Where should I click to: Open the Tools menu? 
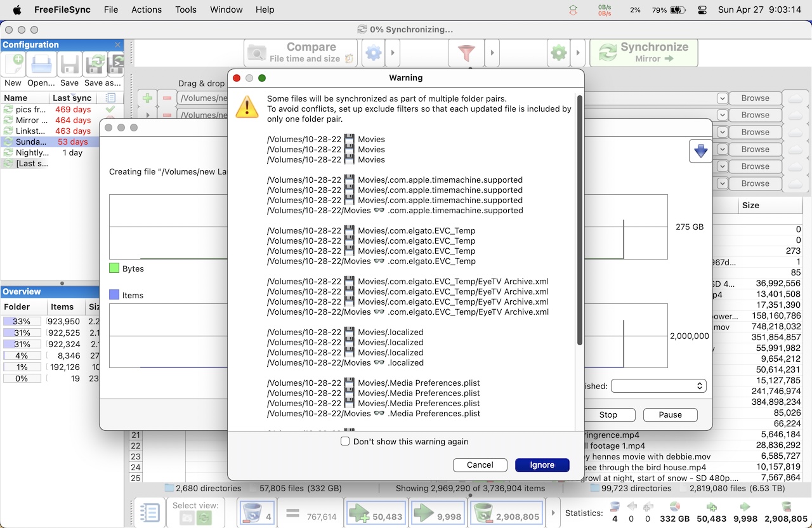pos(186,10)
